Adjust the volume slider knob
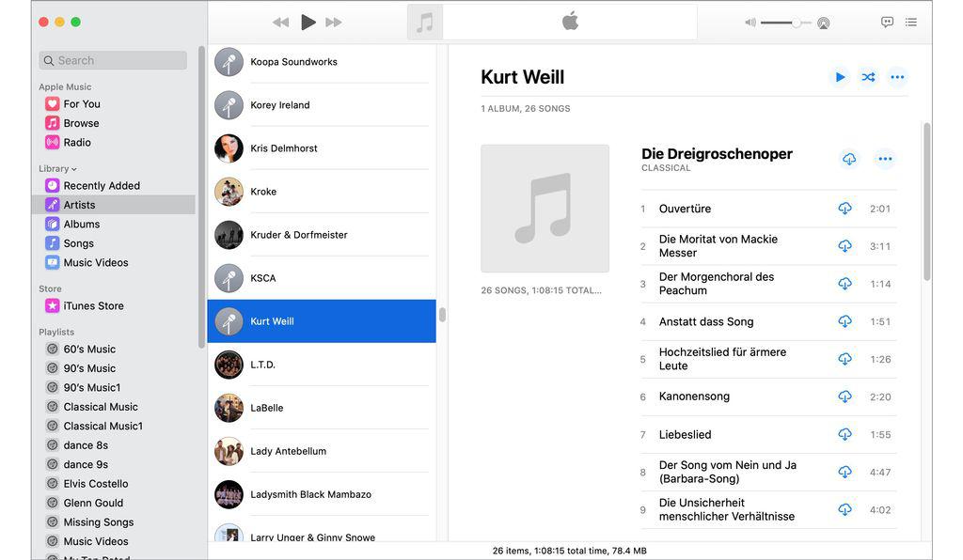 pos(796,23)
